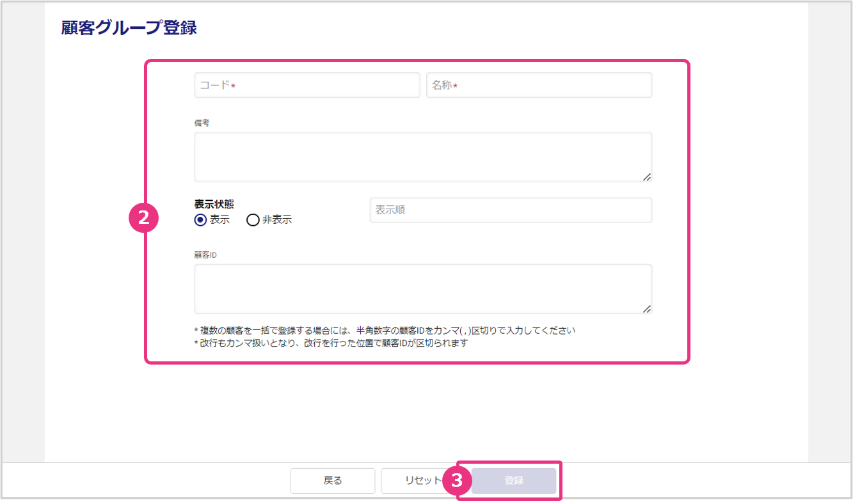Click inside the 顧客ID text area
The image size is (853, 504).
click(422, 288)
